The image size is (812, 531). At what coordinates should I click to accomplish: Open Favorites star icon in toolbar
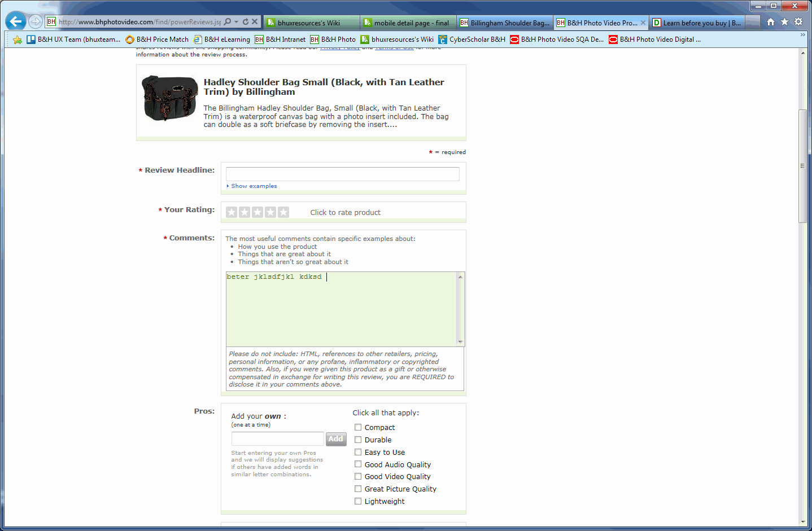pos(784,22)
